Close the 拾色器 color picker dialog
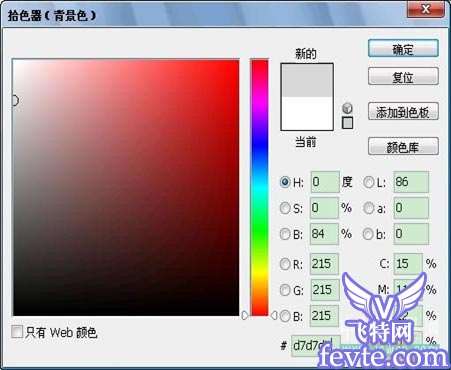451x370 pixels. tap(426, 9)
